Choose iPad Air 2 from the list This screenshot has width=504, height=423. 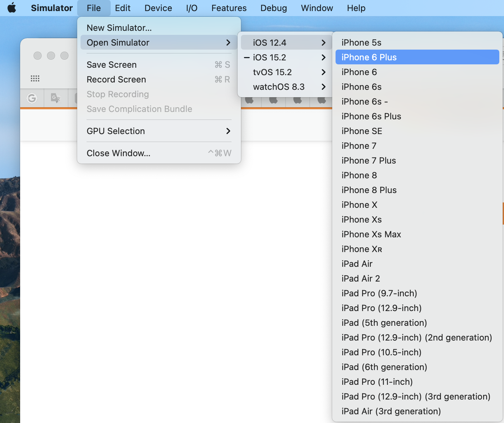[361, 278]
